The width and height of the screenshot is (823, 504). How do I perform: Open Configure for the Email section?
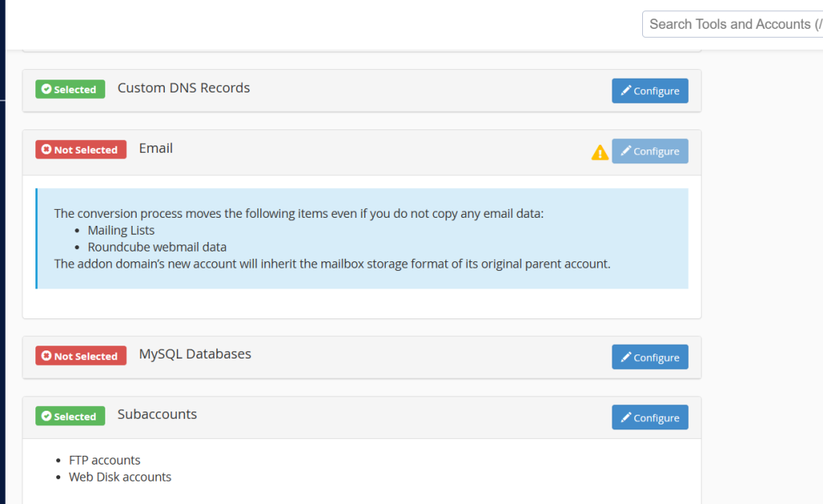[x=649, y=151]
